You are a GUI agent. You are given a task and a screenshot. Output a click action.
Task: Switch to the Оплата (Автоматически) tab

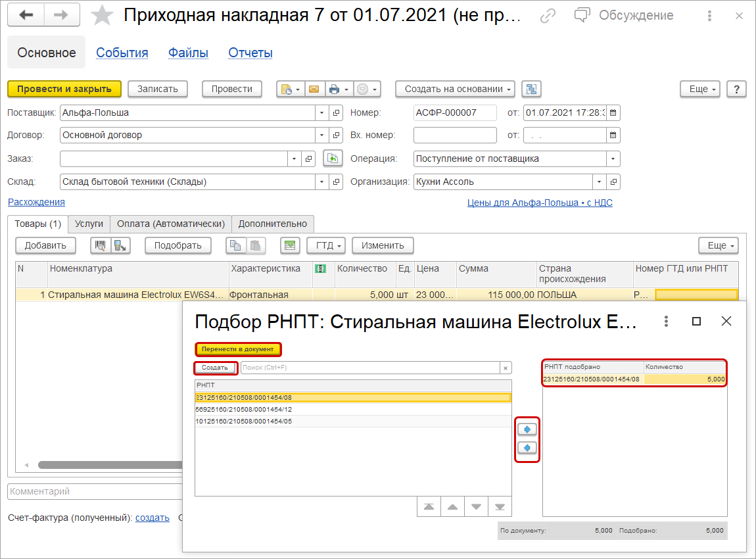[x=171, y=224]
